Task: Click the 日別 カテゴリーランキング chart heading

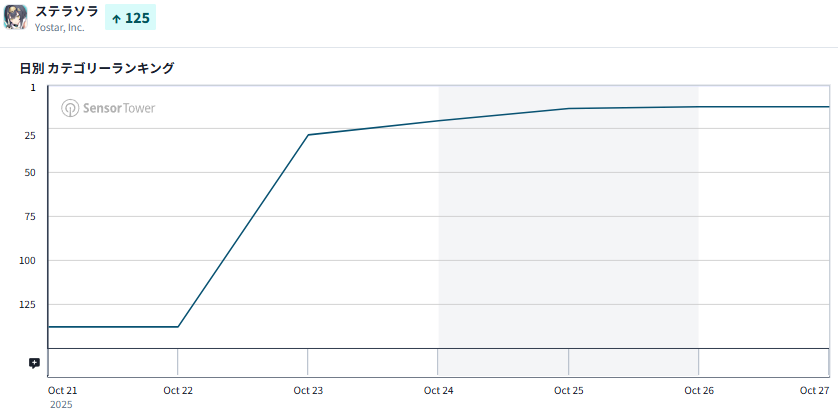Action: (x=97, y=68)
